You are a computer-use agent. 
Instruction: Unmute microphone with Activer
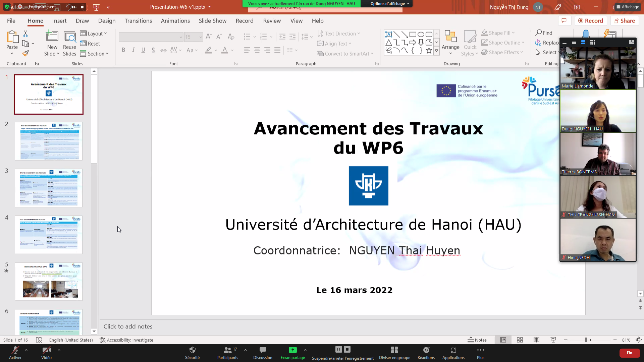(x=15, y=352)
